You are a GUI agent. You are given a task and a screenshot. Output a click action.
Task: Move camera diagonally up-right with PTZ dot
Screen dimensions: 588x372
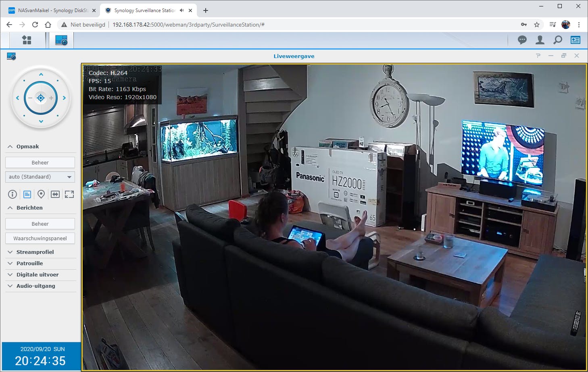pos(58,81)
